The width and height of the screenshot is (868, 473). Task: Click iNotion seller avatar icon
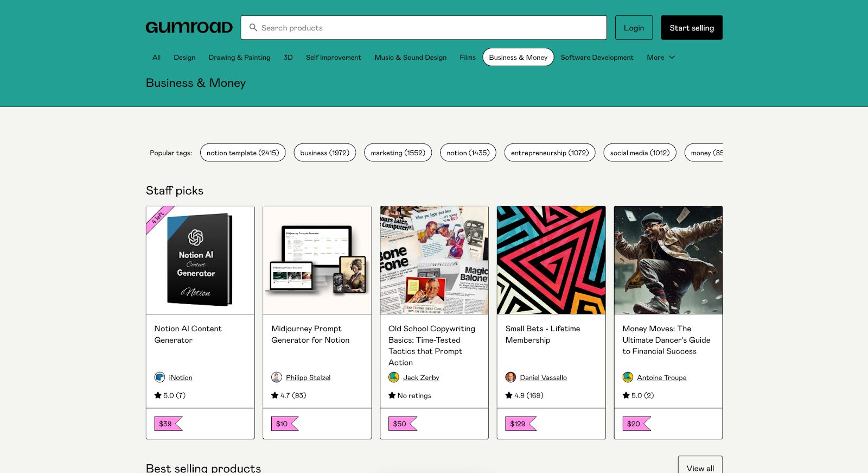point(159,377)
